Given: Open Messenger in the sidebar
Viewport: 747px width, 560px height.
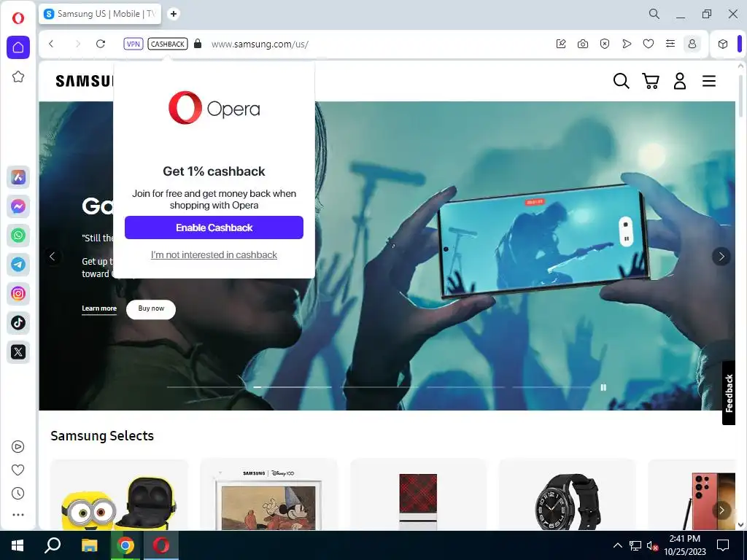Looking at the screenshot, I should coord(18,206).
